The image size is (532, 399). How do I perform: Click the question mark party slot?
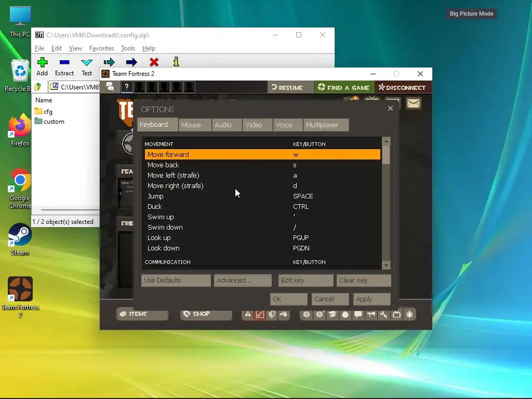(127, 87)
